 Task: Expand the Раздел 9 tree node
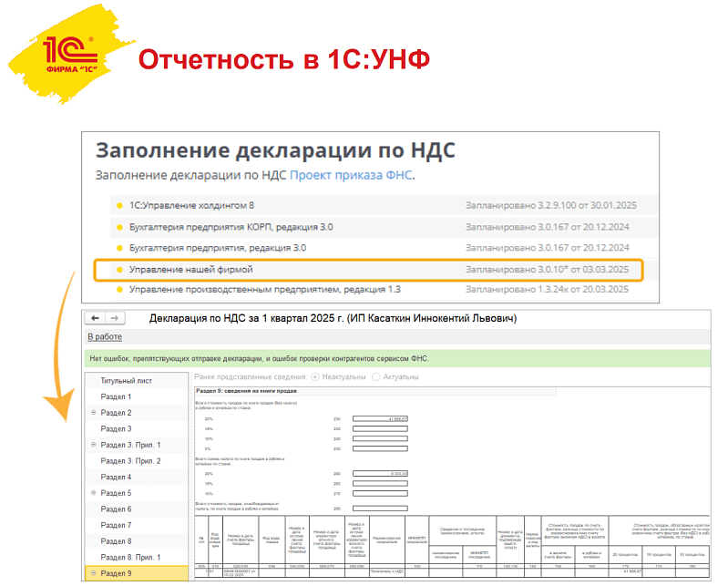93,573
